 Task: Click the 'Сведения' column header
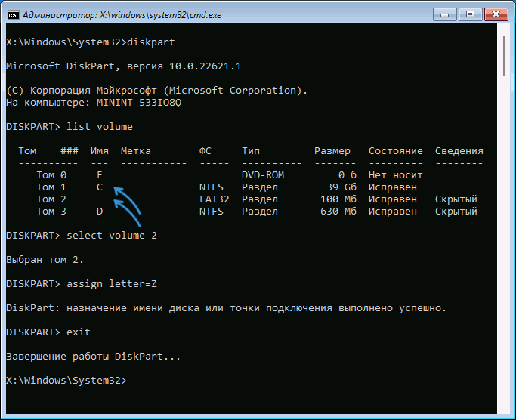click(459, 151)
